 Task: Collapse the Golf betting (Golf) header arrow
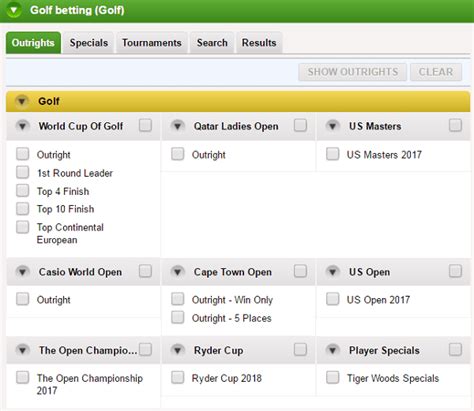coord(14,10)
